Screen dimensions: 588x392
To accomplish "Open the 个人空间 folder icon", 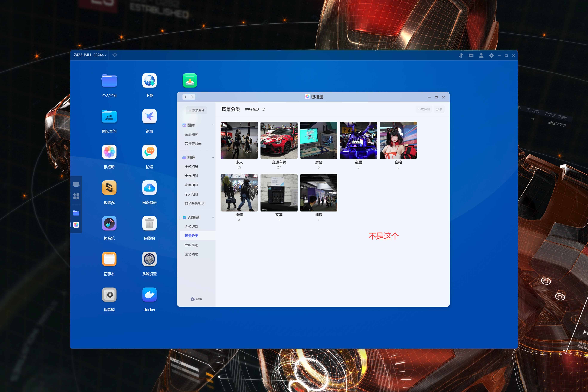I will (109, 81).
